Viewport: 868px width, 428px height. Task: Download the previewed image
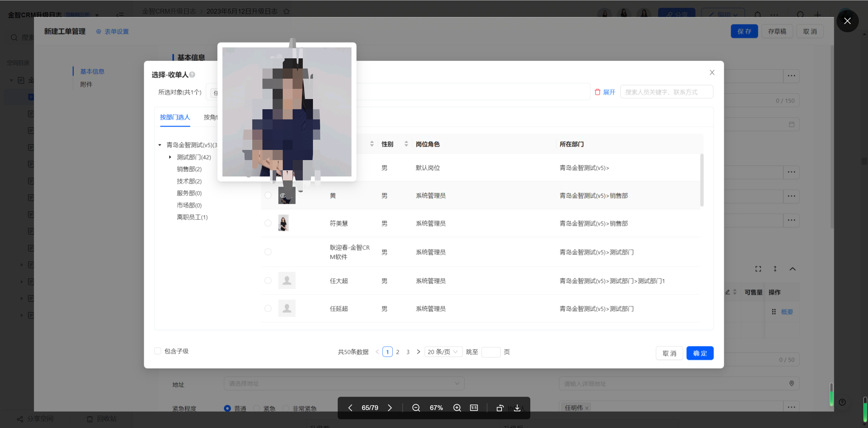517,408
